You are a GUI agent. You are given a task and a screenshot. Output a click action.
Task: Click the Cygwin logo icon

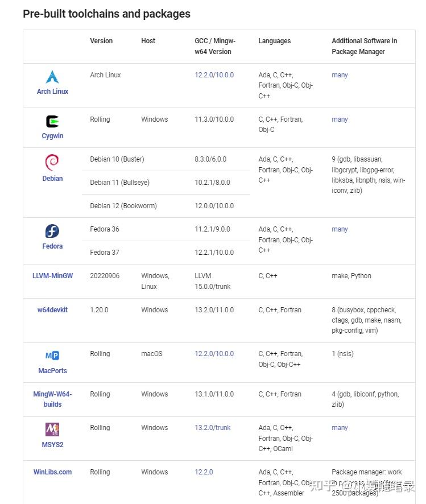[x=52, y=122]
